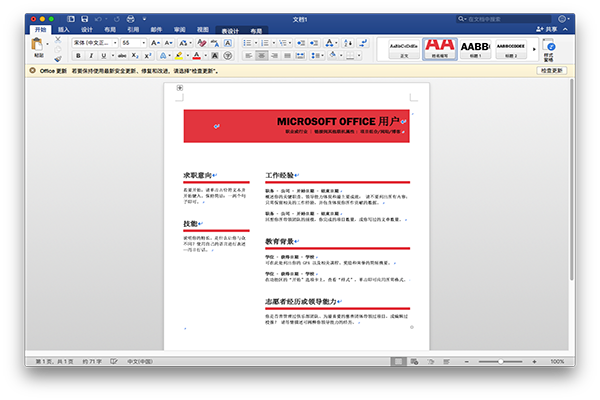Image resolution: width=600 pixels, height=400 pixels.
Task: Open the font size dropdown
Action: (143, 43)
